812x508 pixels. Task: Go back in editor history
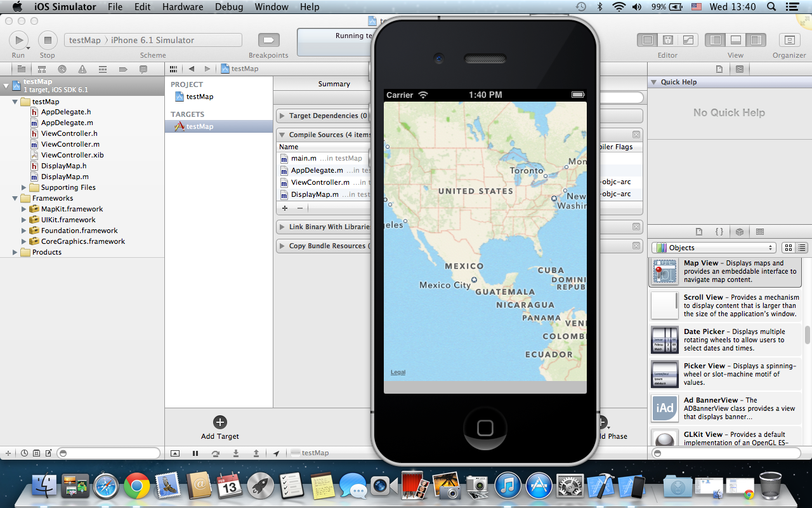[191, 69]
